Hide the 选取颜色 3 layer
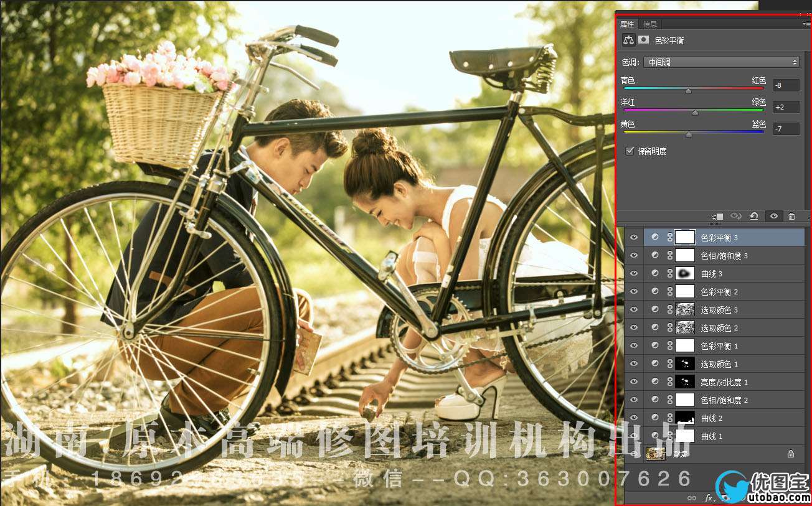812x506 pixels. coord(634,309)
